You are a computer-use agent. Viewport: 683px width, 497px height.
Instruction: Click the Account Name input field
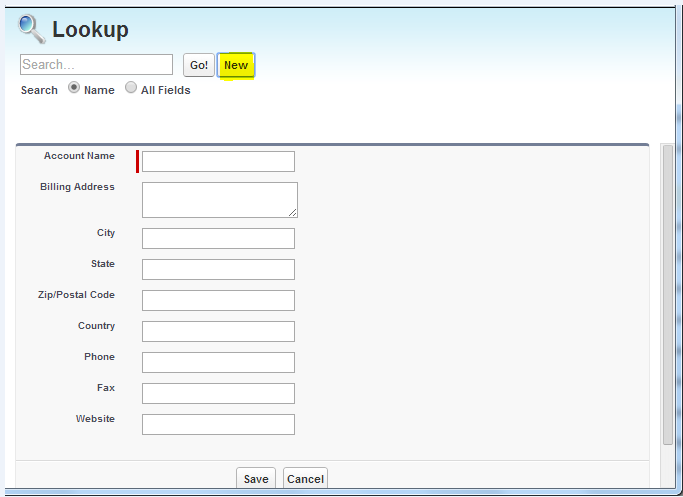[x=218, y=161]
